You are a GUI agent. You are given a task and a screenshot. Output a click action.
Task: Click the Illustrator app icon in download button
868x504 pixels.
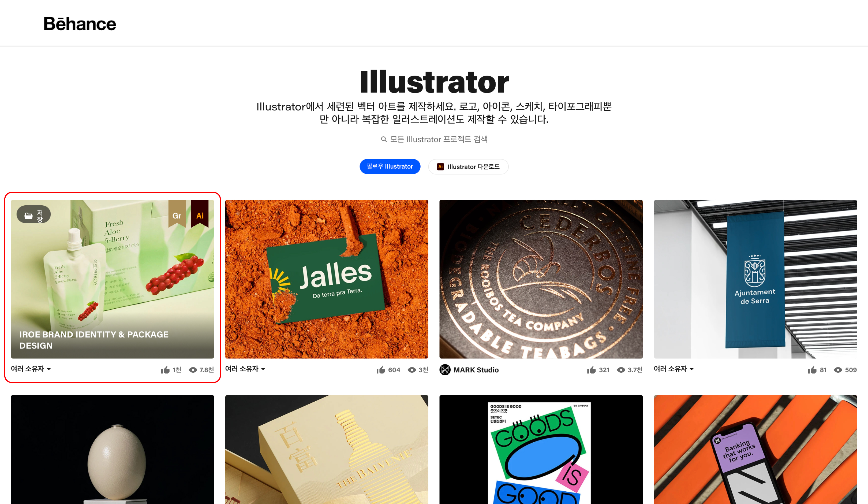pos(440,167)
